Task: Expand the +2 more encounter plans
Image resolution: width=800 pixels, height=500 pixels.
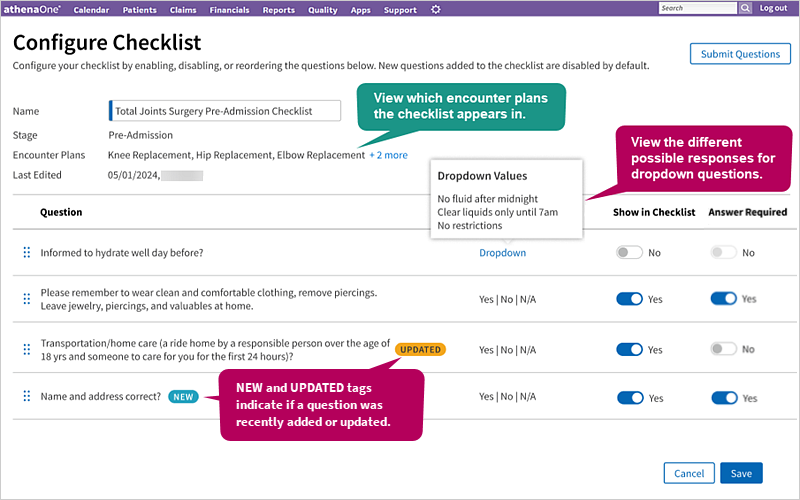Action: (389, 155)
